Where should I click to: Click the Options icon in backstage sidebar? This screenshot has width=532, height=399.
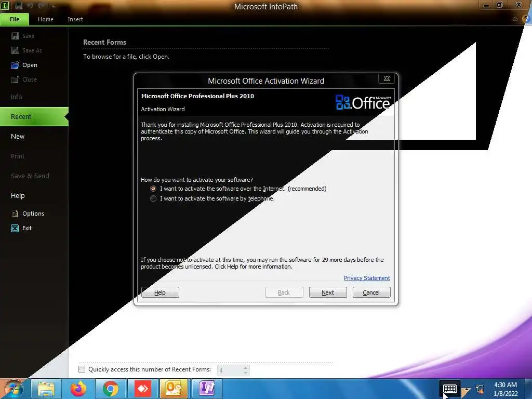coord(15,214)
